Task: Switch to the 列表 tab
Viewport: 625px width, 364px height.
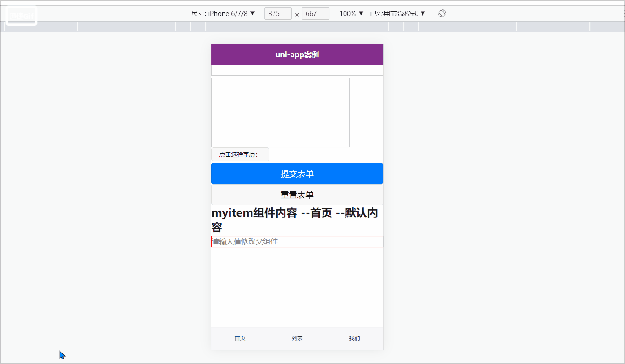Action: click(x=297, y=338)
